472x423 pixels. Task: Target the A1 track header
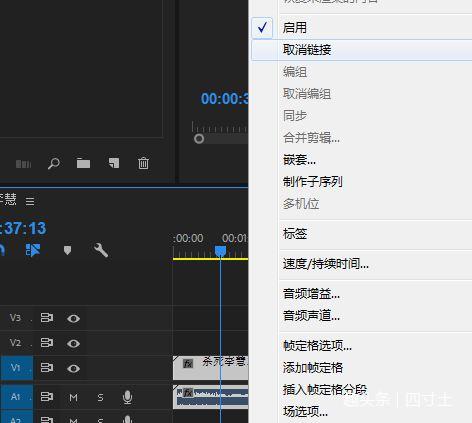coord(17,397)
